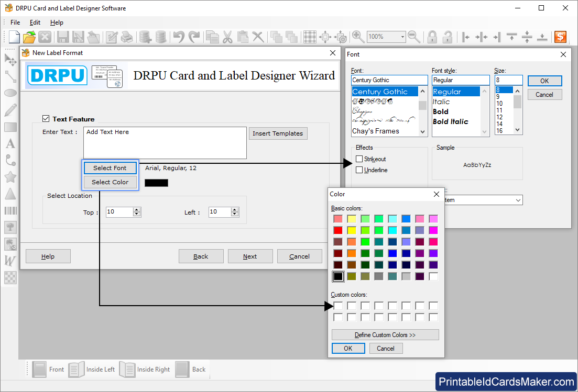
Task: Select the Triangle shape tool
Action: (10, 194)
